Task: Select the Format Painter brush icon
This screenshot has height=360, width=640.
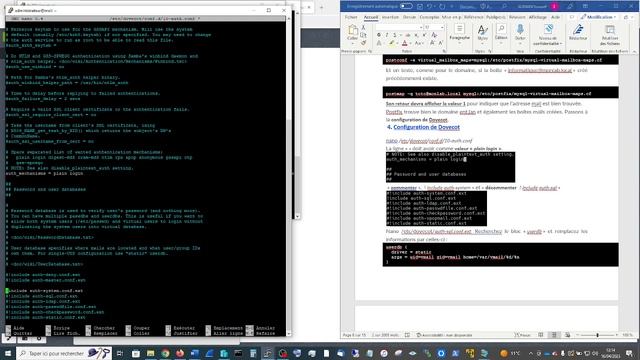Action: pos(363,42)
